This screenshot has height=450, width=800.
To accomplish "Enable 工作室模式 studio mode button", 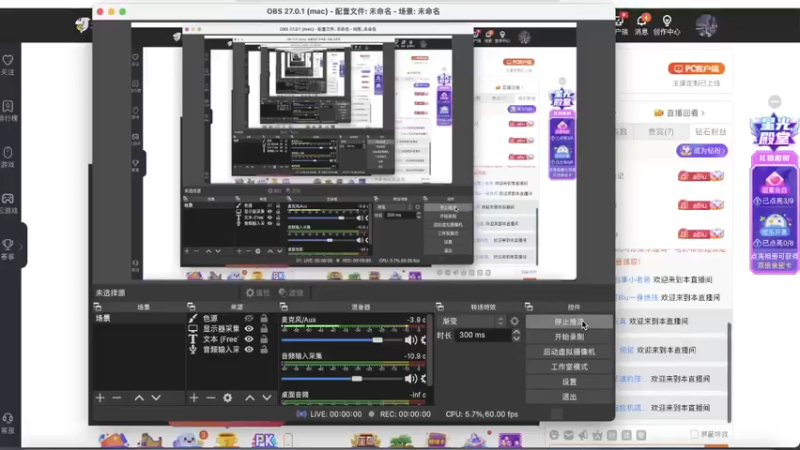I will coord(569,367).
